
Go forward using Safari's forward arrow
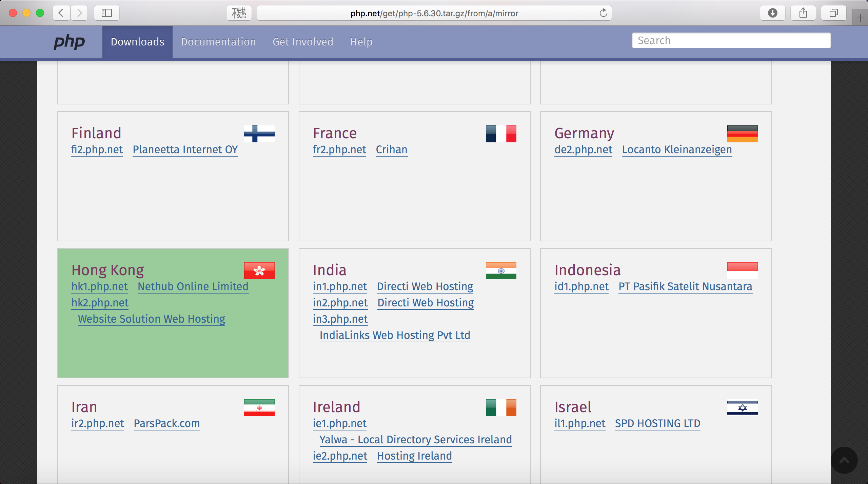79,13
